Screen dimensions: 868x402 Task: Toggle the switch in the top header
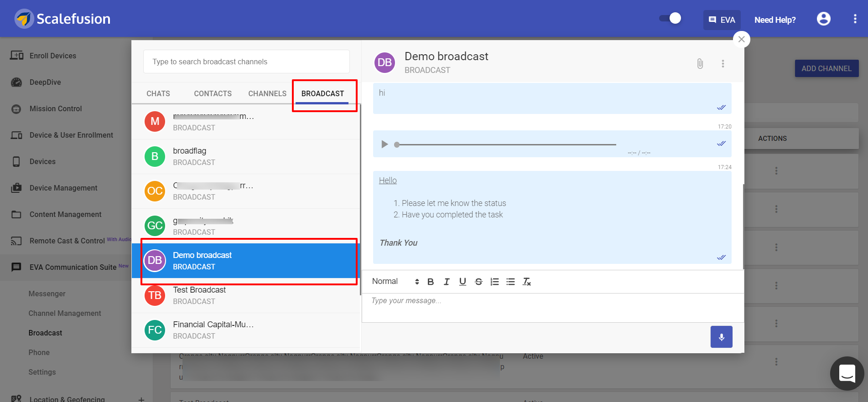tap(670, 18)
